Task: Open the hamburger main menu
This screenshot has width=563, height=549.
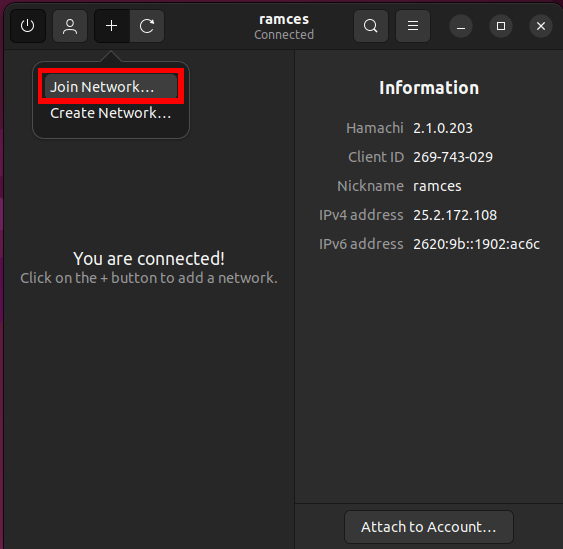Action: tap(413, 26)
